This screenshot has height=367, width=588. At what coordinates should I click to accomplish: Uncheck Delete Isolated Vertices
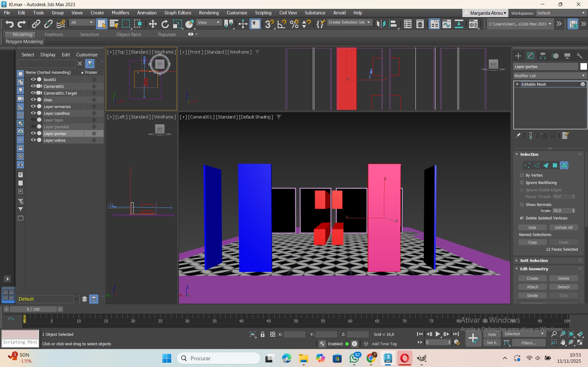[522, 218]
